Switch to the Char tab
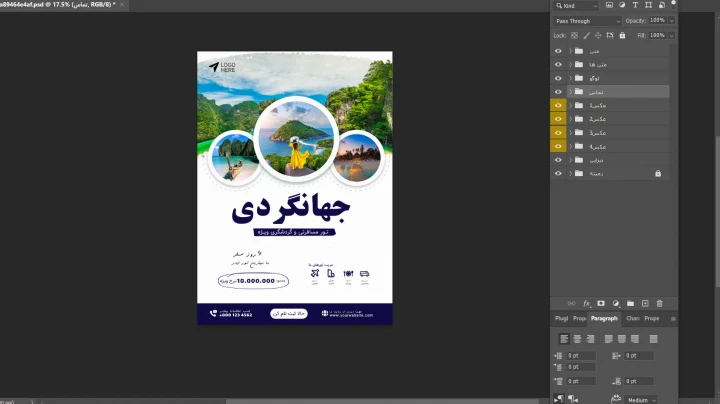 coord(633,319)
